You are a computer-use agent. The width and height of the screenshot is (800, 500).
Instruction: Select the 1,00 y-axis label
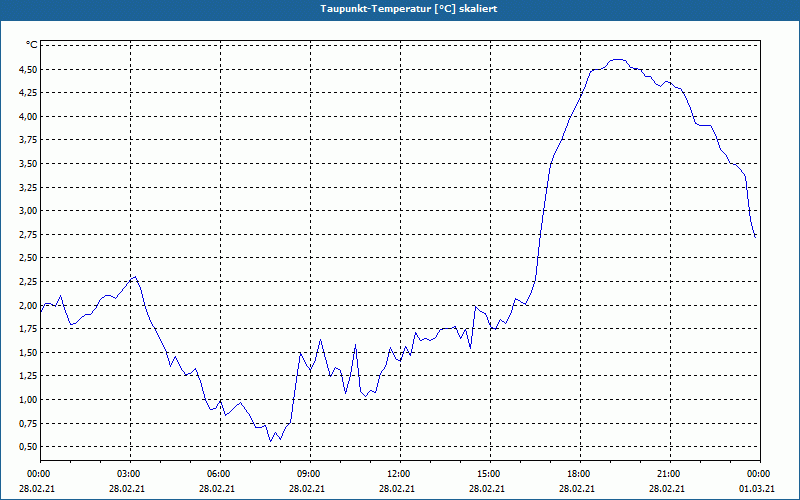pyautogui.click(x=28, y=400)
